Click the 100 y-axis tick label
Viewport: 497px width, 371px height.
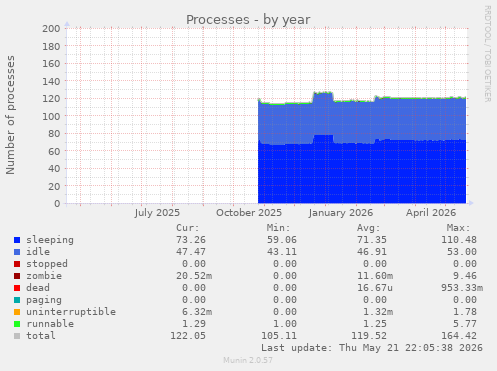(51, 116)
